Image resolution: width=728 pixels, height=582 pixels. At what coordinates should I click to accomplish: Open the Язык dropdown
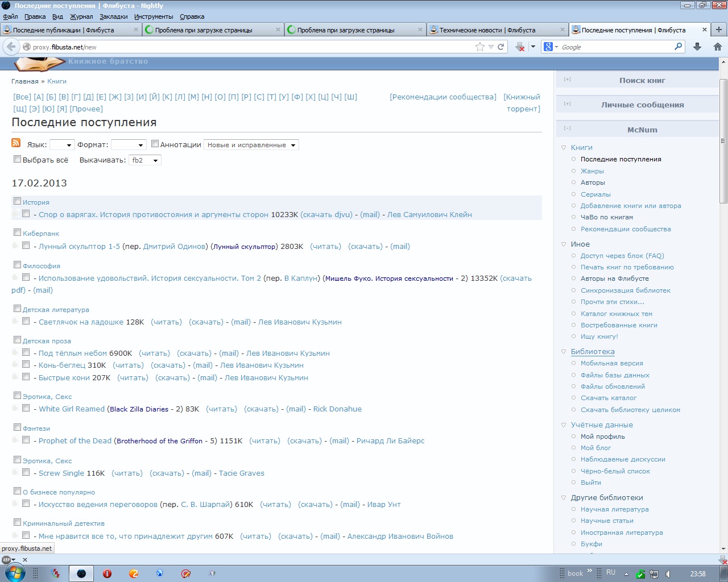click(x=61, y=145)
